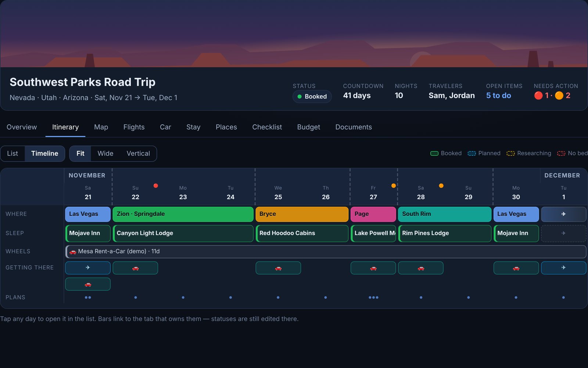Open the Rim Pines Lodge stay bar
588x368 pixels.
(x=445, y=233)
